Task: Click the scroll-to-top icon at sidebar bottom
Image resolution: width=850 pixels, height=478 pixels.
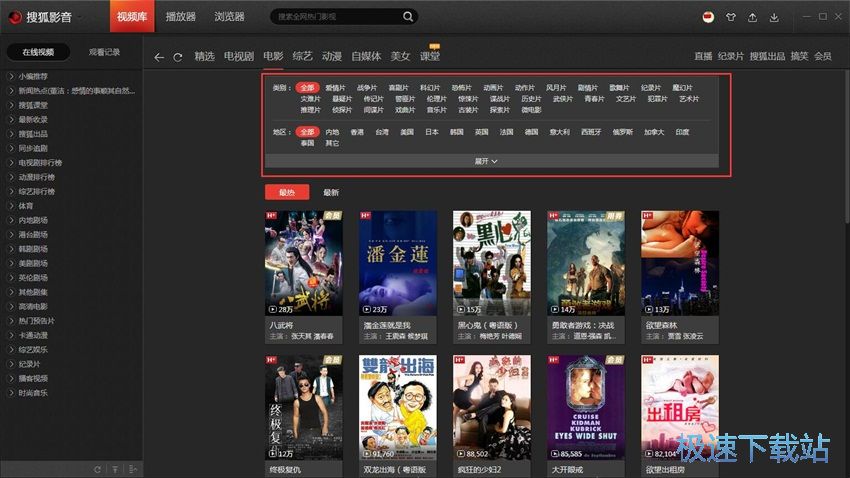Action: point(115,469)
